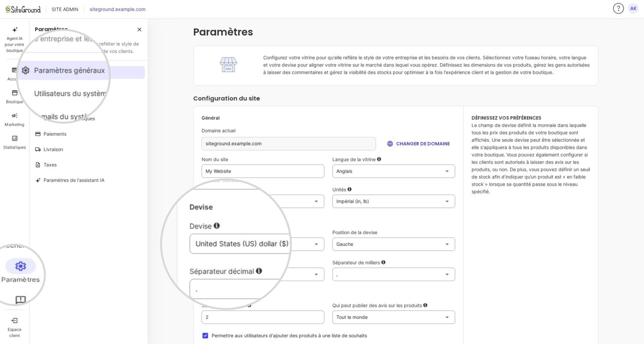Go to Boutique in the sidebar
The image size is (644, 344).
coord(14,97)
